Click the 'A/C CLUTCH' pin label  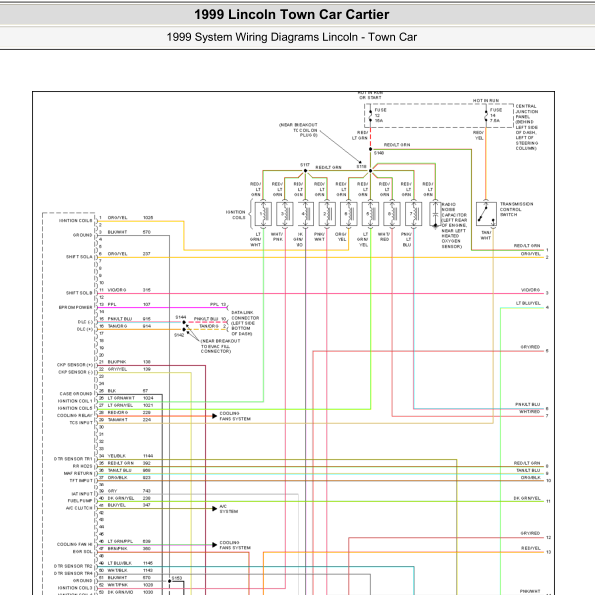point(79,508)
